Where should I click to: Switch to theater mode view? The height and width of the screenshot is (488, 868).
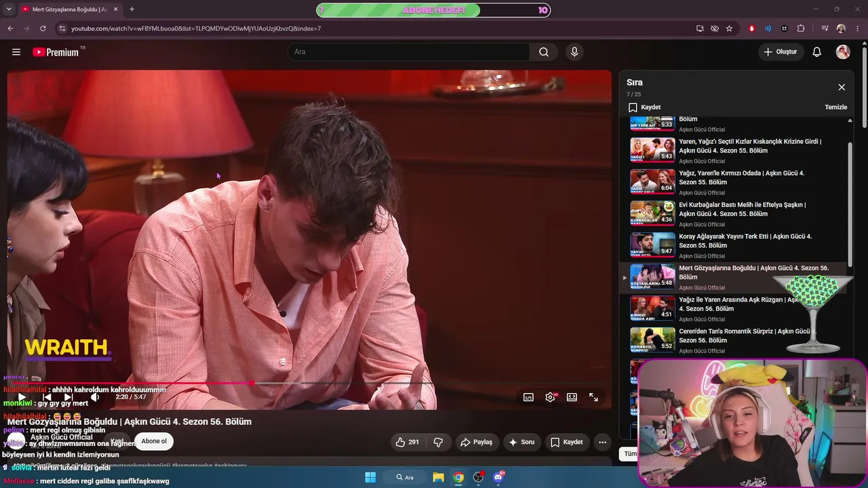pos(572,397)
